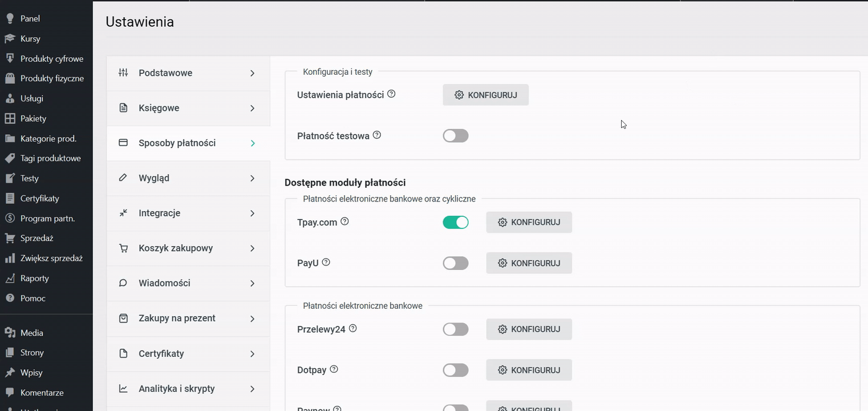Expand the Integracje settings chevron
This screenshot has width=868, height=411.
[253, 213]
